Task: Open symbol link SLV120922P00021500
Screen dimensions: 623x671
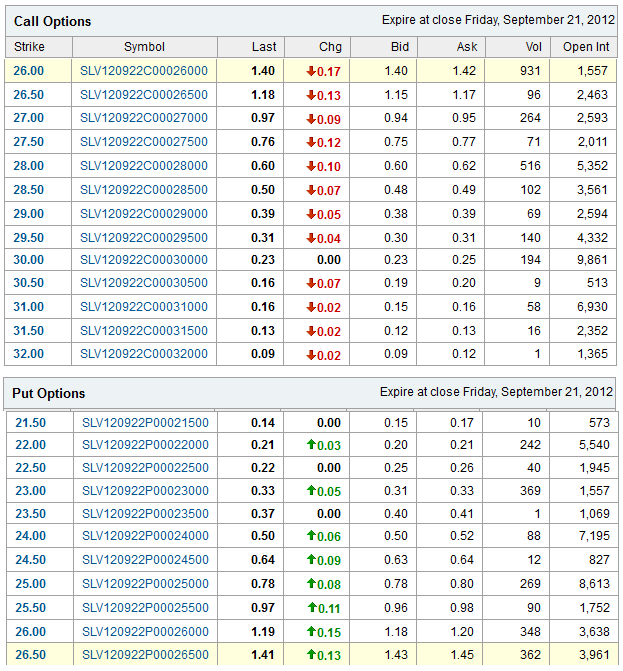Action: tap(146, 423)
